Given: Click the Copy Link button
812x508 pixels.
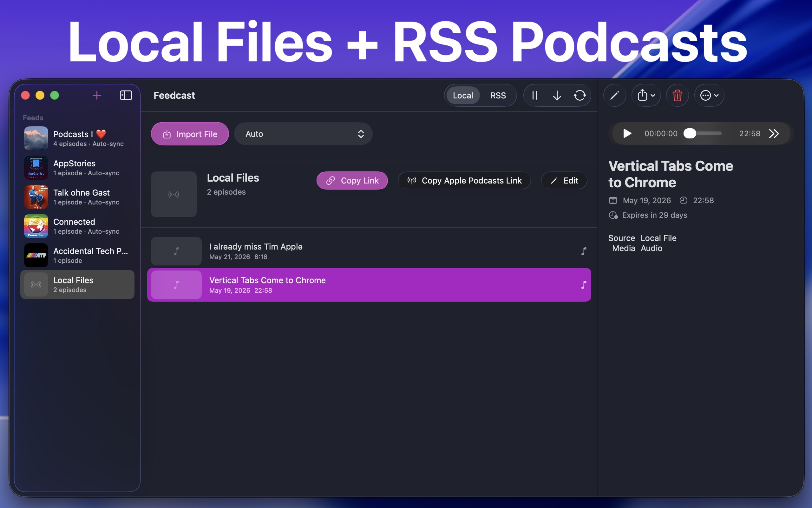Looking at the screenshot, I should point(352,180).
